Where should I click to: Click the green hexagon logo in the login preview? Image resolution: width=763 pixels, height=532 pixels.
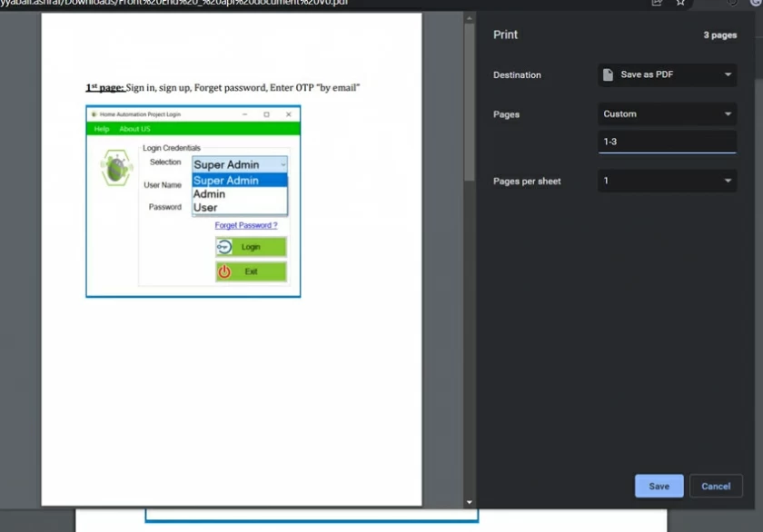pyautogui.click(x=115, y=168)
